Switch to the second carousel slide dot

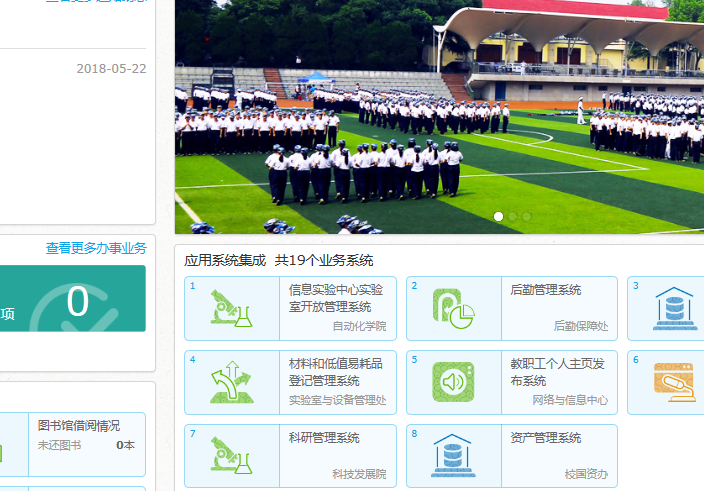pos(512,216)
